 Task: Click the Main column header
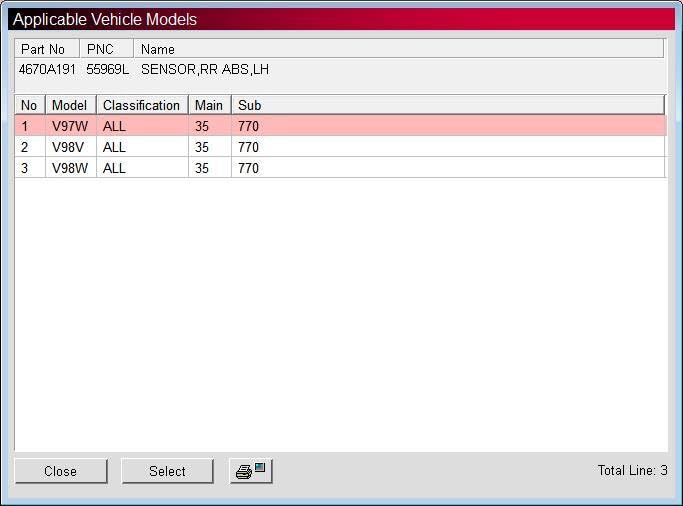click(x=210, y=105)
